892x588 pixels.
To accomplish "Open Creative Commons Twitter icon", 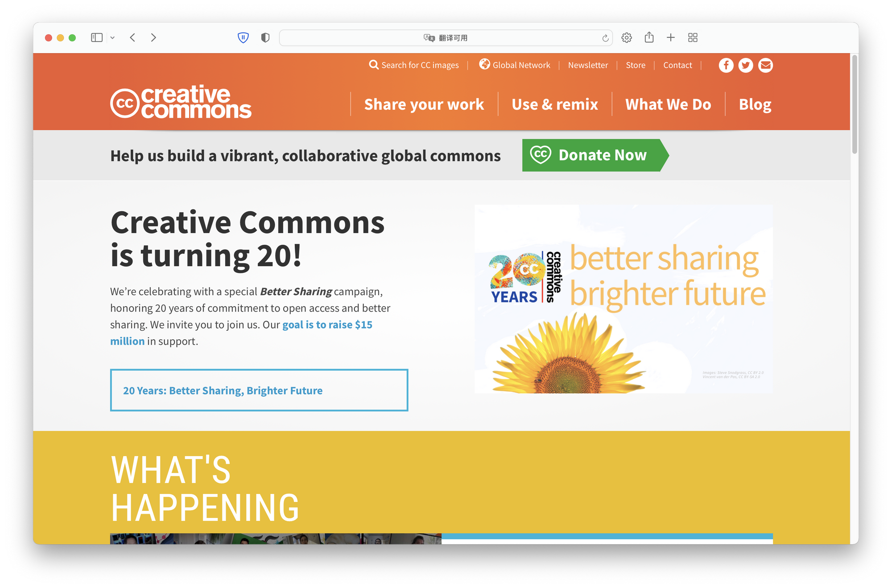I will click(x=746, y=66).
